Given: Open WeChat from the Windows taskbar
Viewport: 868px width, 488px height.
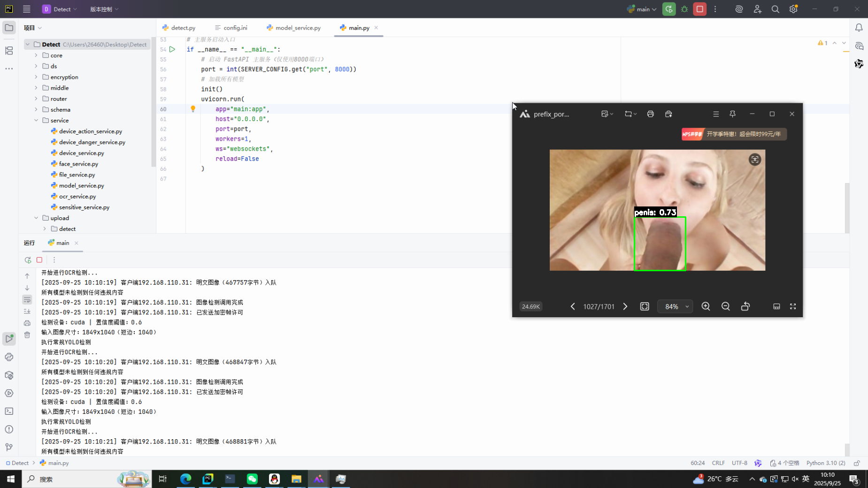Looking at the screenshot, I should 252,479.
